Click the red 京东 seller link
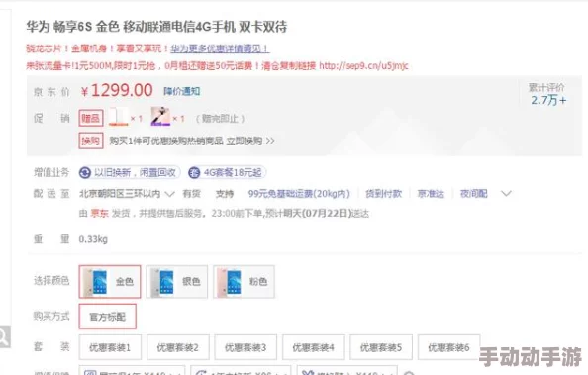 (x=99, y=214)
